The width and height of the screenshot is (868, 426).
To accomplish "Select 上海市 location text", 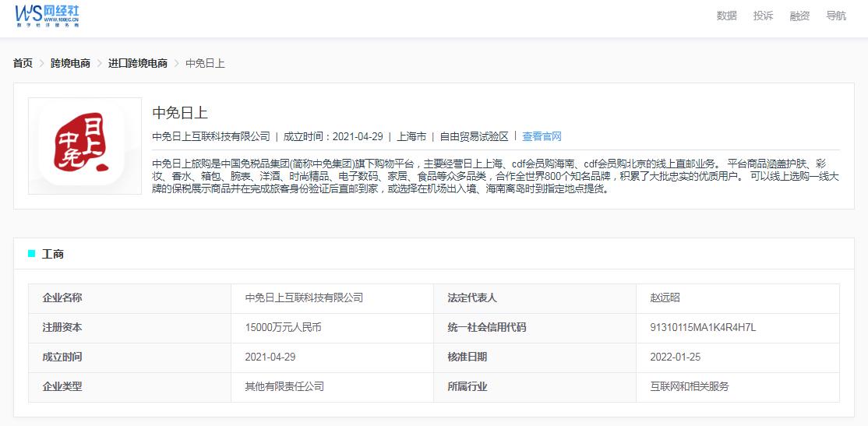I will point(411,136).
